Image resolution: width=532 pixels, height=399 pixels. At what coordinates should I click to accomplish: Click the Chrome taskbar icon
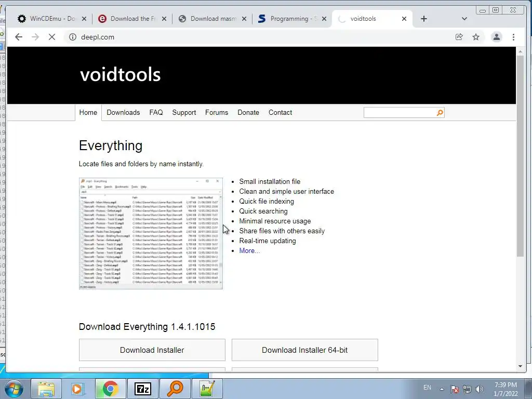pos(110,389)
